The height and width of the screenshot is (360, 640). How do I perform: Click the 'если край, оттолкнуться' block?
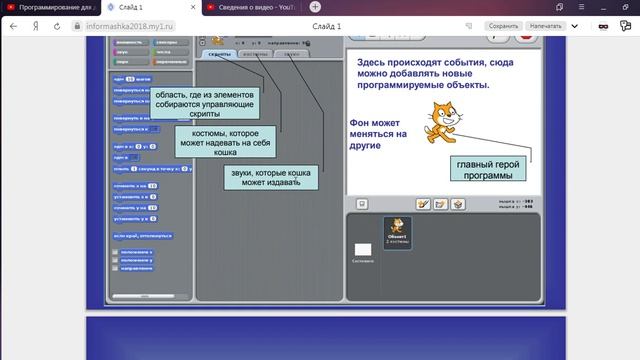[x=143, y=236]
